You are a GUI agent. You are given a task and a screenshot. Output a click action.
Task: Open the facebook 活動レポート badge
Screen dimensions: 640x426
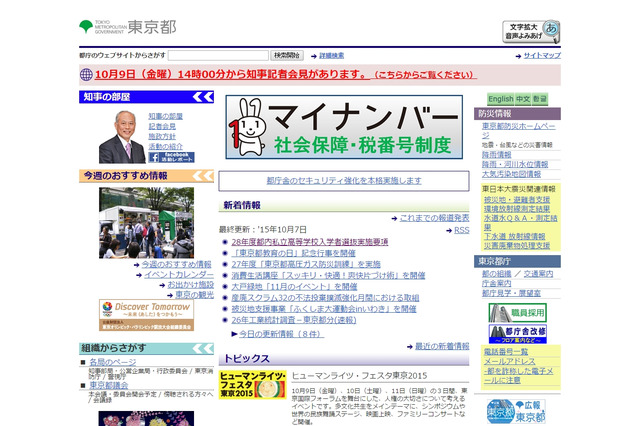171,158
